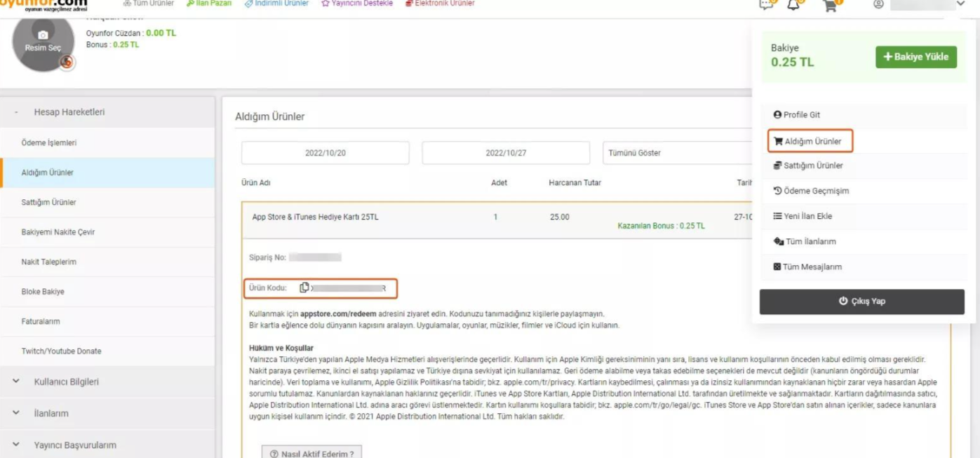Click the Nasıl Aktif Ederim button
The width and height of the screenshot is (980, 458).
(311, 453)
